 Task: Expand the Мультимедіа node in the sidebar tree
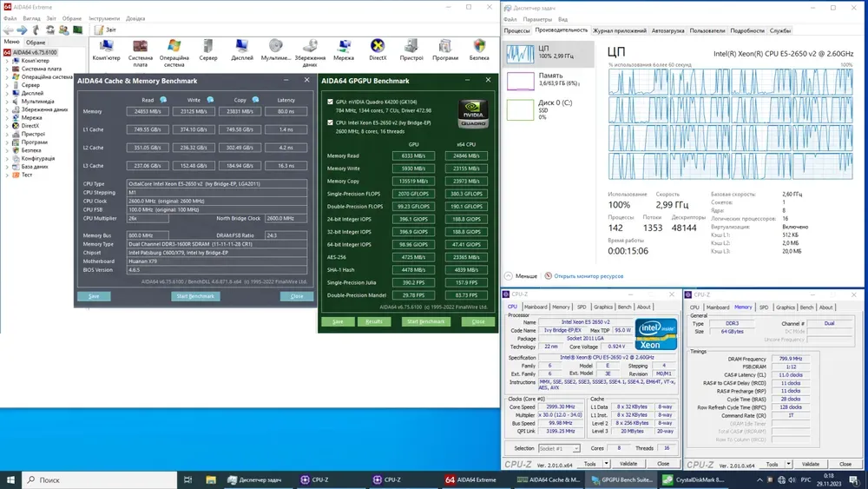point(7,102)
